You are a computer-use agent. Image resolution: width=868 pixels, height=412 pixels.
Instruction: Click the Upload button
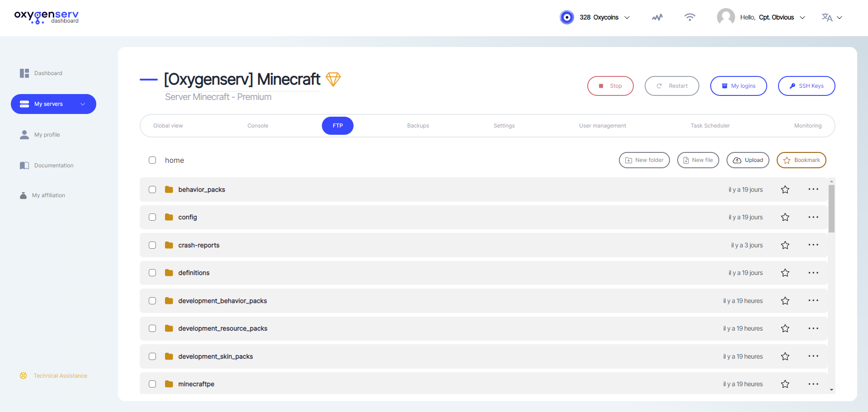pyautogui.click(x=748, y=160)
